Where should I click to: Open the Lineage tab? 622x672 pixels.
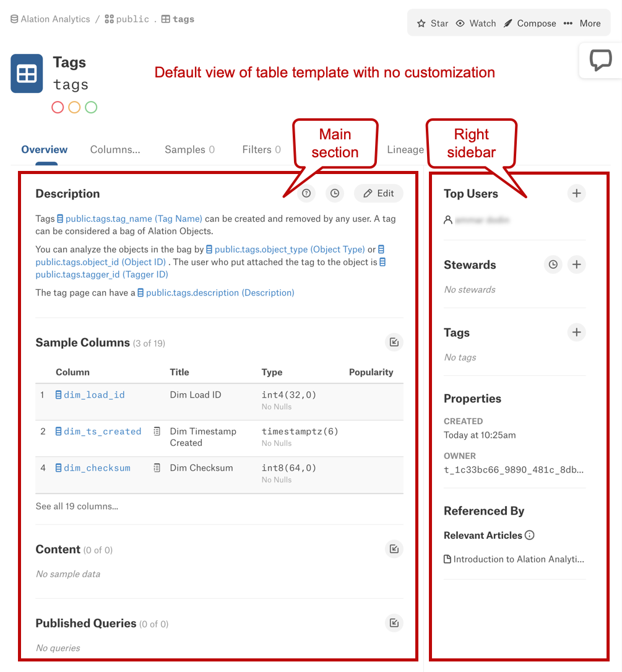tap(405, 149)
